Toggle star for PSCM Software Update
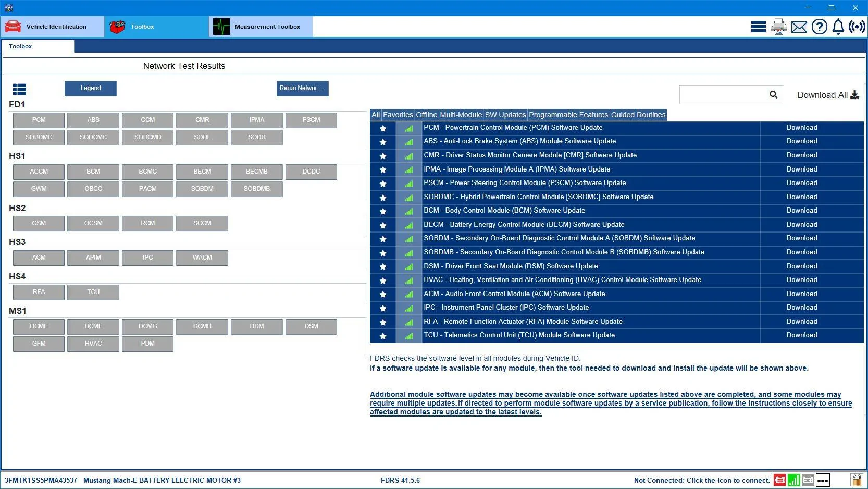 [x=383, y=184]
